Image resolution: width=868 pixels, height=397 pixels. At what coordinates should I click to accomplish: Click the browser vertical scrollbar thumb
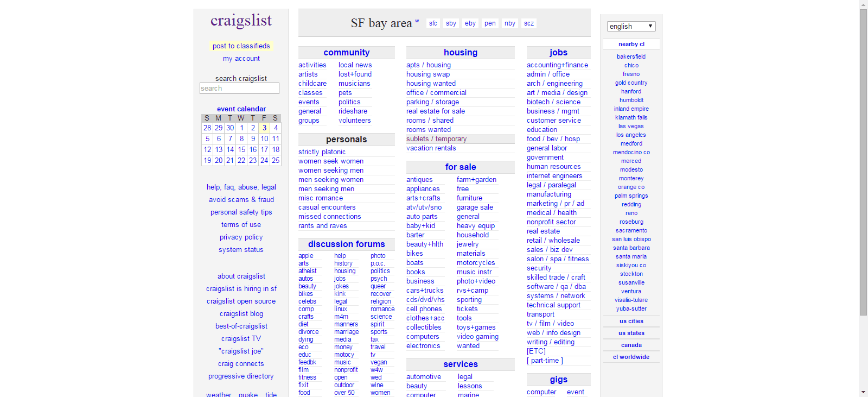coord(863,162)
